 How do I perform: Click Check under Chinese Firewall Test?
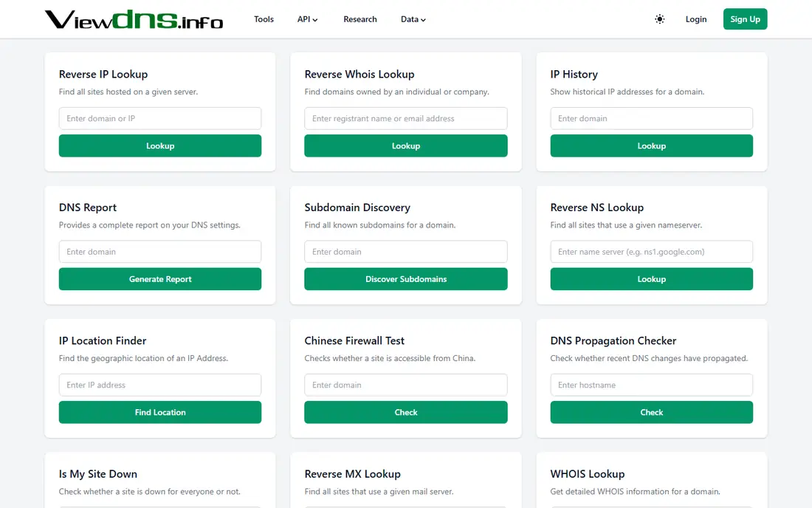[406, 412]
